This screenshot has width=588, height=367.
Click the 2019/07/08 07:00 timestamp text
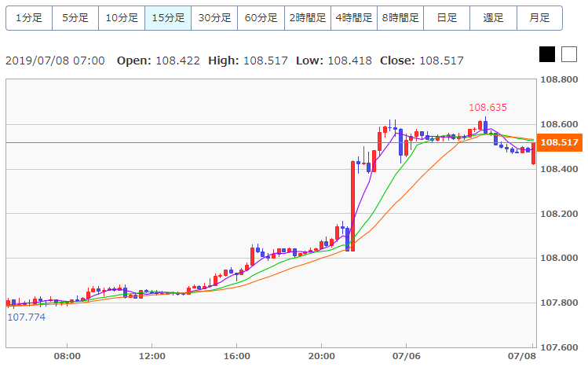pyautogui.click(x=55, y=61)
